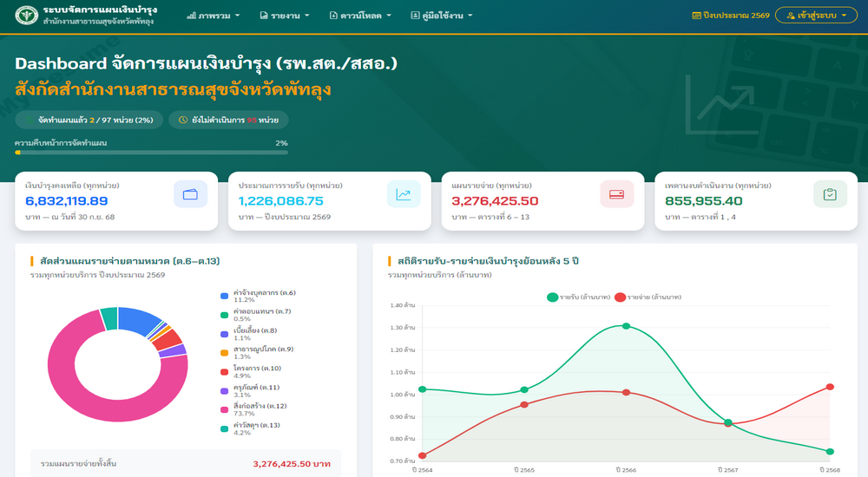Toggle ค่าจ้างบุคลากร (ต.6) legend swatch
Image resolution: width=868 pixels, height=477 pixels.
pos(224,296)
